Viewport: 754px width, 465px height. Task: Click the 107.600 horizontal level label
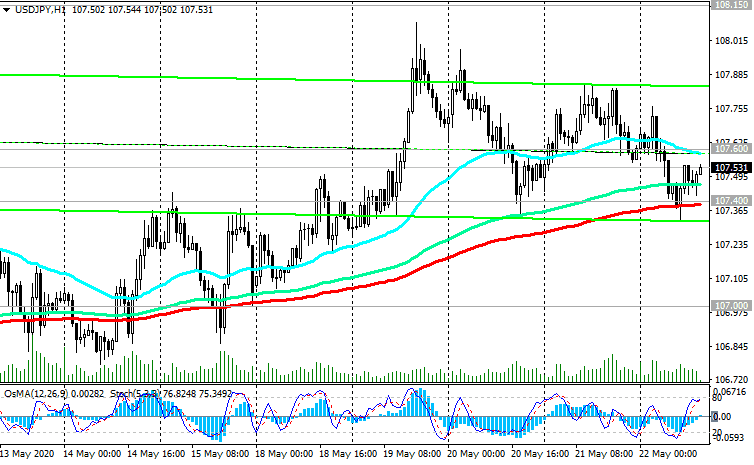[731, 149]
